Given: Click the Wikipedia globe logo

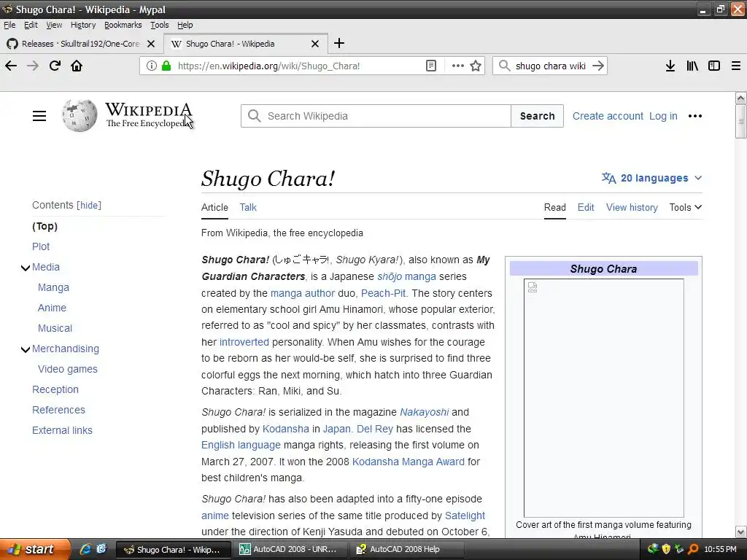Looking at the screenshot, I should [79, 116].
